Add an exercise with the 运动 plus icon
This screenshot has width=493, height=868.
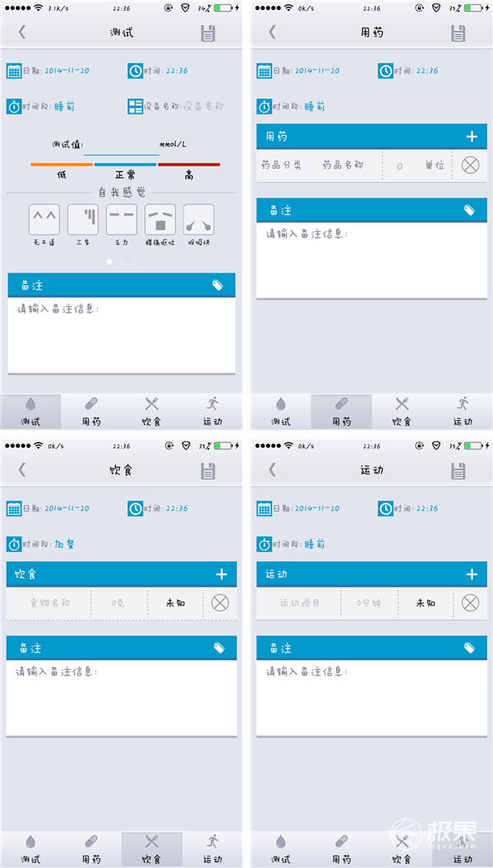[x=471, y=574]
